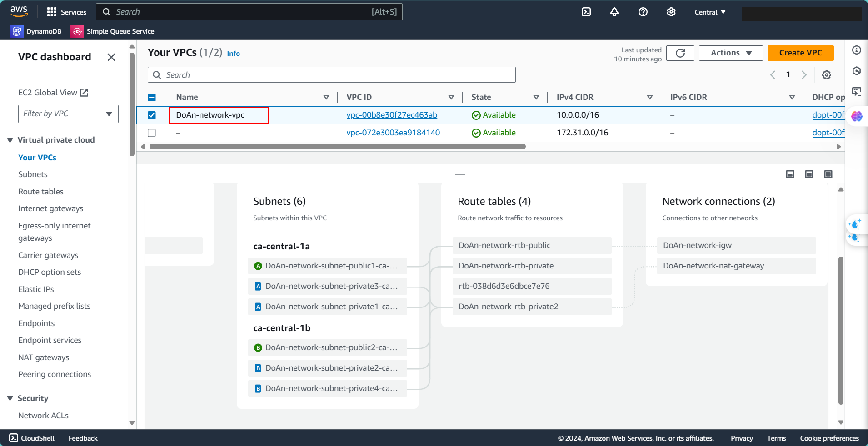Open Simple Queue Service shortcut
868x446 pixels.
click(x=113, y=31)
